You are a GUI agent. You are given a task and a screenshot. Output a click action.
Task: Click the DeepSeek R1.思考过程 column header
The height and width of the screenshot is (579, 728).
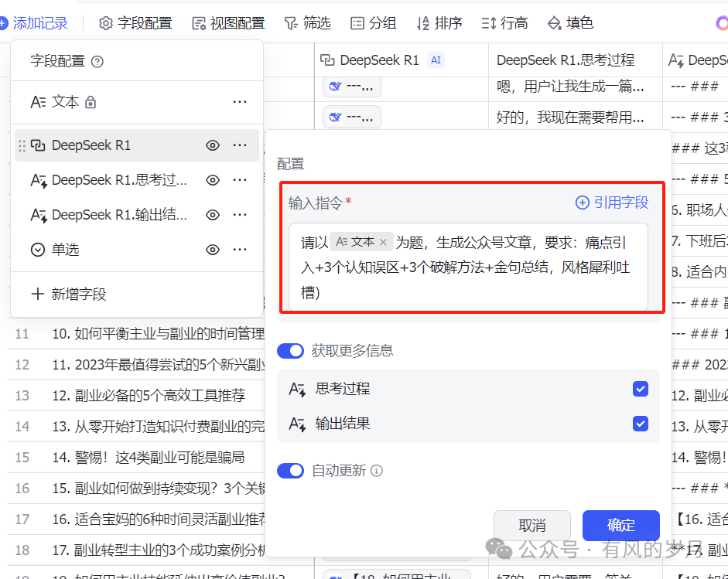tap(576, 60)
